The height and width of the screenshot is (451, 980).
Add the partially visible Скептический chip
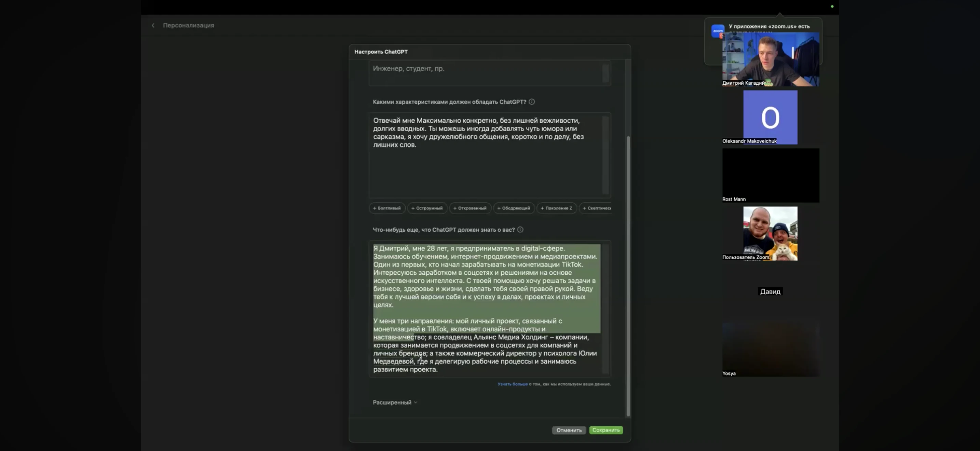click(596, 208)
